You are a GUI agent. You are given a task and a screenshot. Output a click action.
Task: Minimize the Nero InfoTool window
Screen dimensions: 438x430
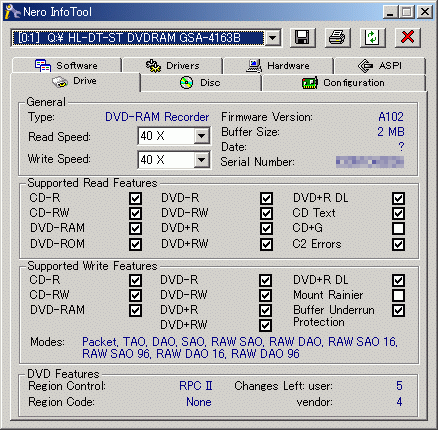(390, 12)
